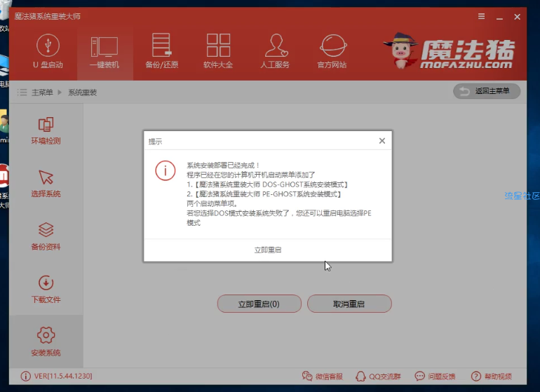Image resolution: width=540 pixels, height=392 pixels.
Task: Click the version info icon VER[11.5.44.1230]
Action: pyautogui.click(x=25, y=376)
